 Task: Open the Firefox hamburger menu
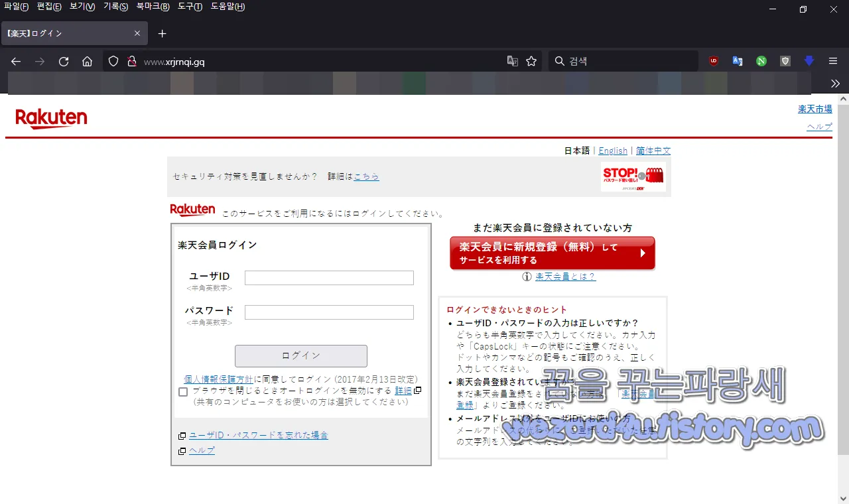point(833,61)
